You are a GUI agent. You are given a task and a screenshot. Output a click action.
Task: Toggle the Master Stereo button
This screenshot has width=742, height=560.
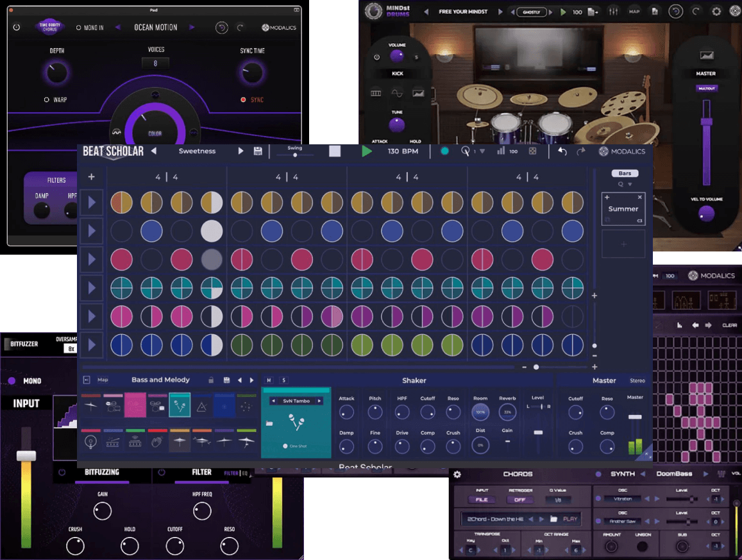click(637, 380)
